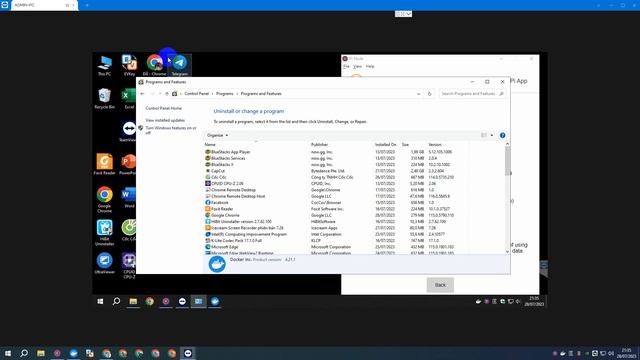Image resolution: width=640 pixels, height=360 pixels.
Task: Open EVKey shortcut on the remote desktop
Action: 129,65
